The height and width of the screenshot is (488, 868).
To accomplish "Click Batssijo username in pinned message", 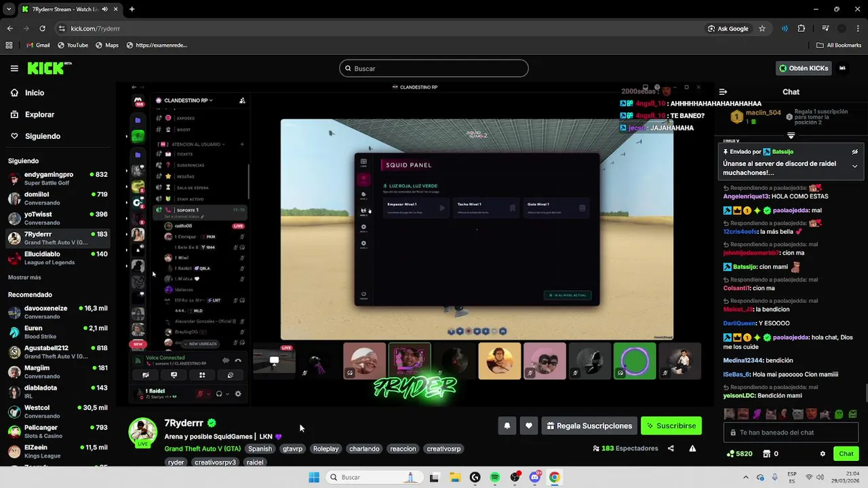I will point(782,152).
